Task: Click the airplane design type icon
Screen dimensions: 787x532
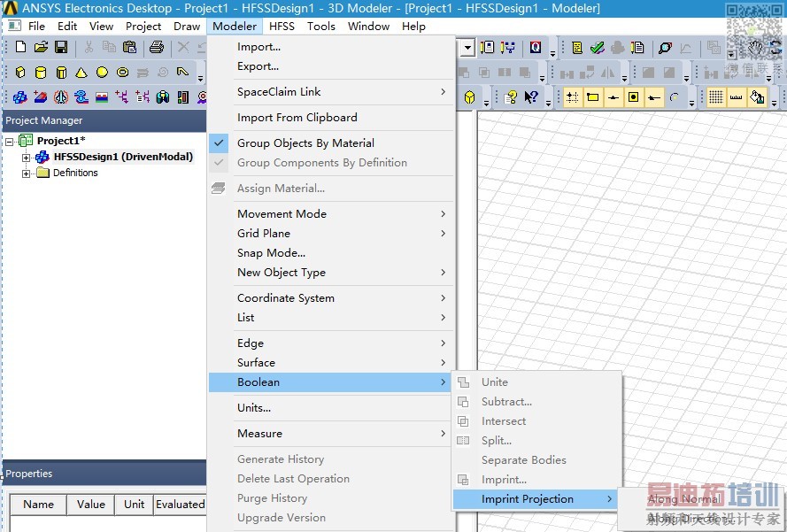Action: (61, 96)
